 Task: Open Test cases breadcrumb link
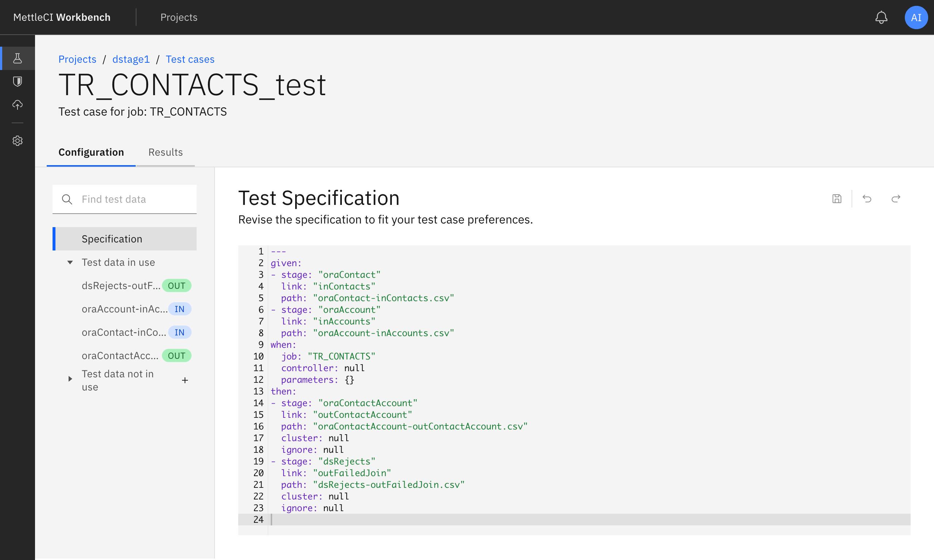pyautogui.click(x=190, y=59)
